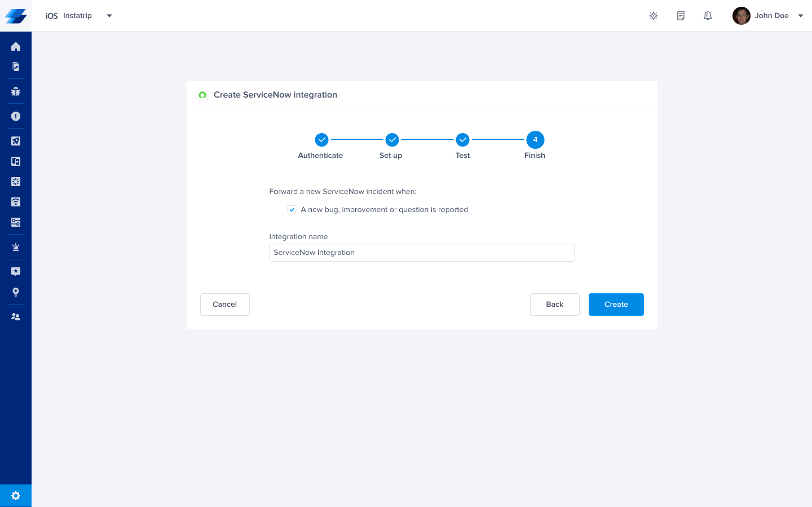Go to the Authenticate step circle
The width and height of the screenshot is (812, 507).
[x=321, y=139]
